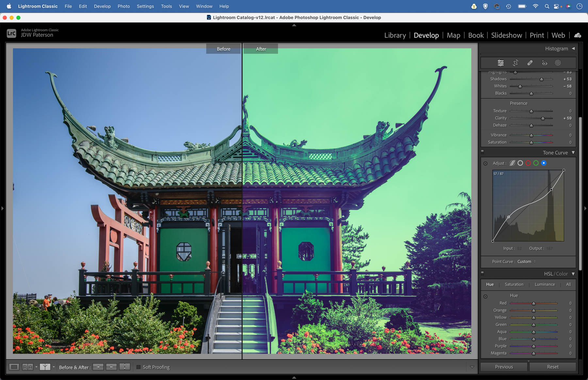This screenshot has height=380, width=588.
Task: Switch to the Develop module
Action: 426,35
